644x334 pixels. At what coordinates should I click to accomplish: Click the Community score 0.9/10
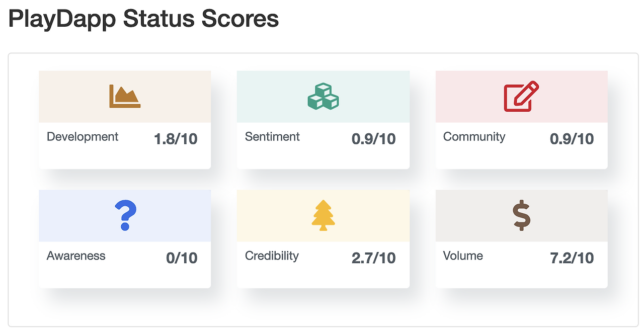(572, 139)
